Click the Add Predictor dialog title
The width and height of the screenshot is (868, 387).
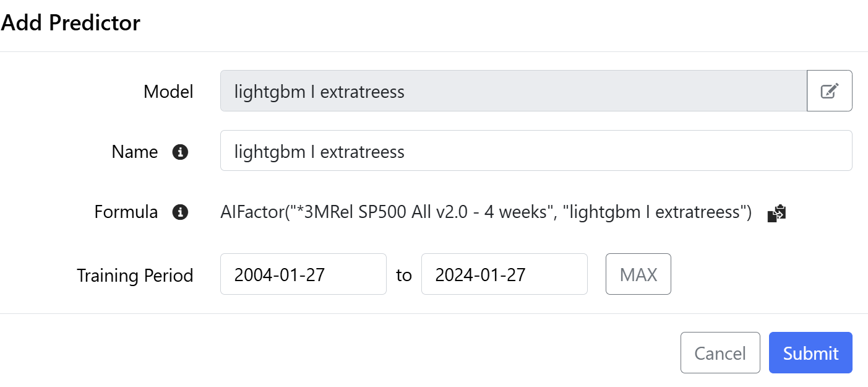pos(71,23)
